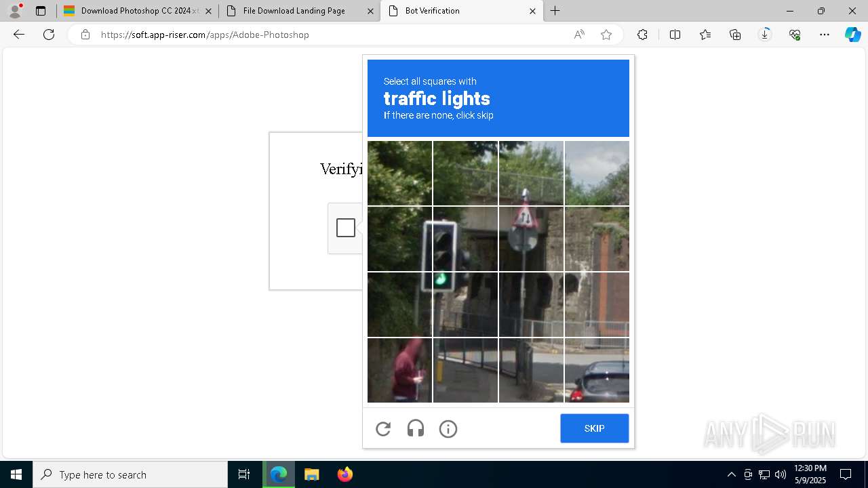Viewport: 868px width, 488px height.
Task: Open Tab actions menu icon
Action: pos(41,11)
